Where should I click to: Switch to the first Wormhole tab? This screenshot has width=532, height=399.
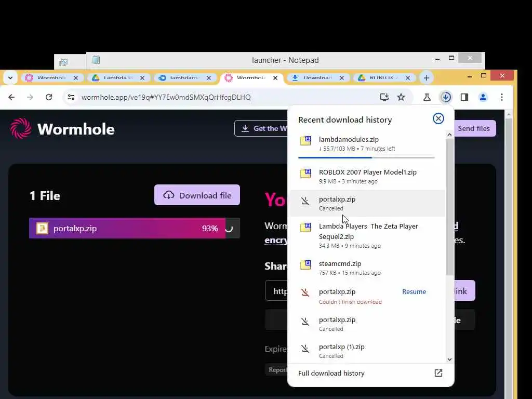51,78
